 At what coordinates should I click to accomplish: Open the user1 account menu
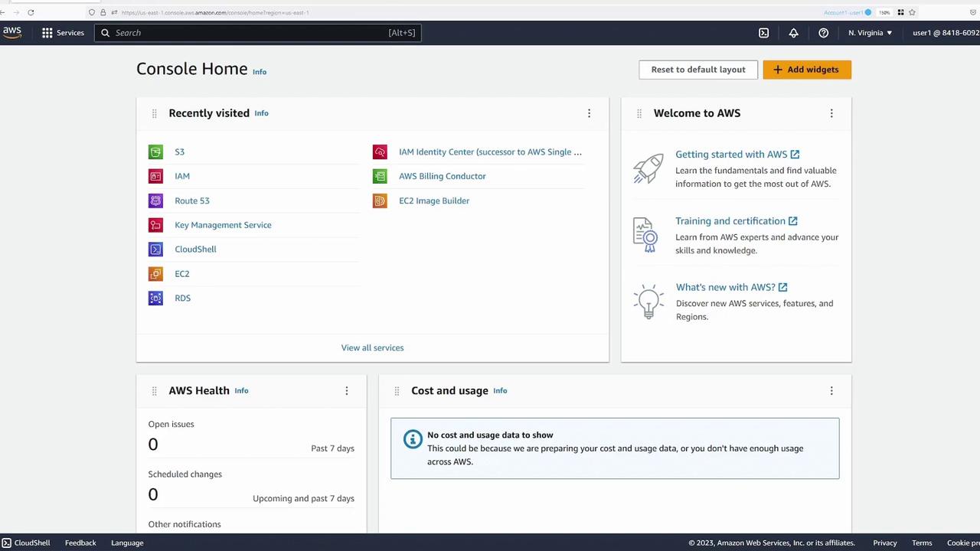(946, 33)
